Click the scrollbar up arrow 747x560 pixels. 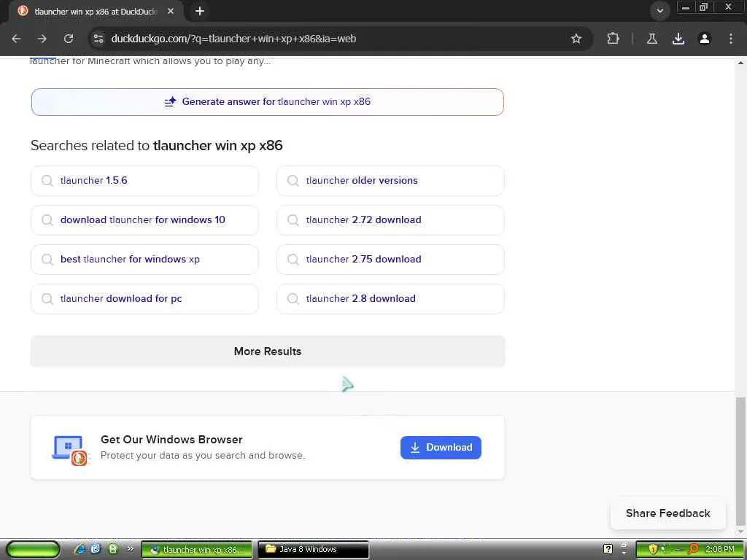pyautogui.click(x=740, y=63)
